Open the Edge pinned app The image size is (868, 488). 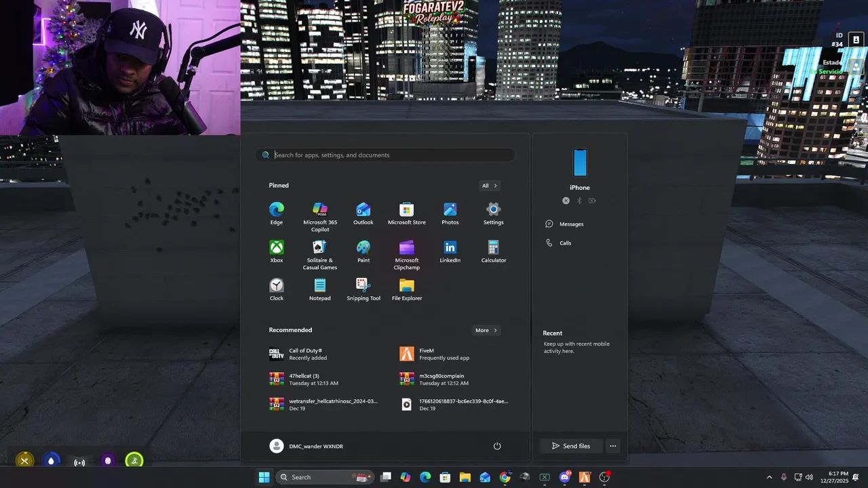[x=277, y=213]
